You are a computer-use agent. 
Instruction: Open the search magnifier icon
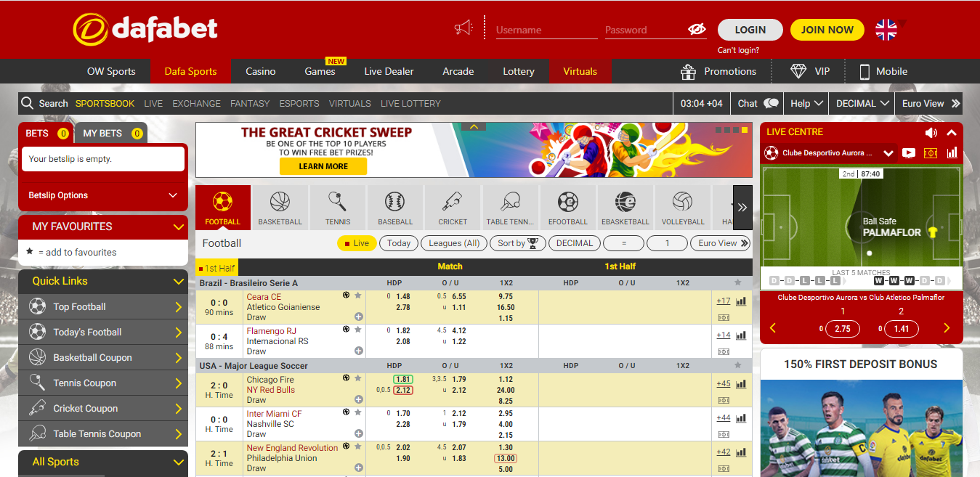tap(28, 103)
